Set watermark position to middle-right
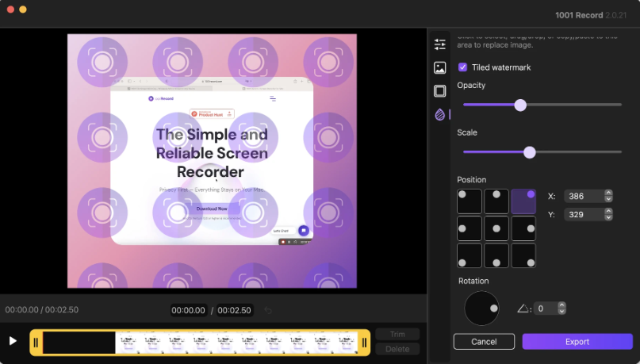Viewport: 640px width, 364px height. tap(523, 228)
